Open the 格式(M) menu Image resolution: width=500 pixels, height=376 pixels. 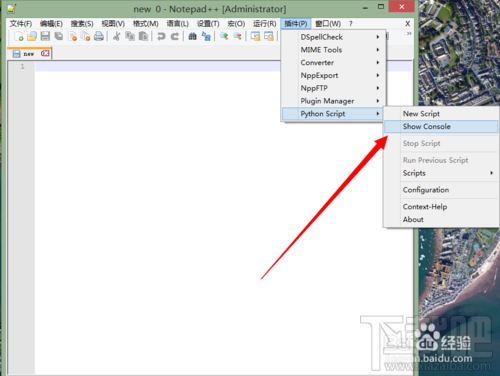pyautogui.click(x=145, y=24)
